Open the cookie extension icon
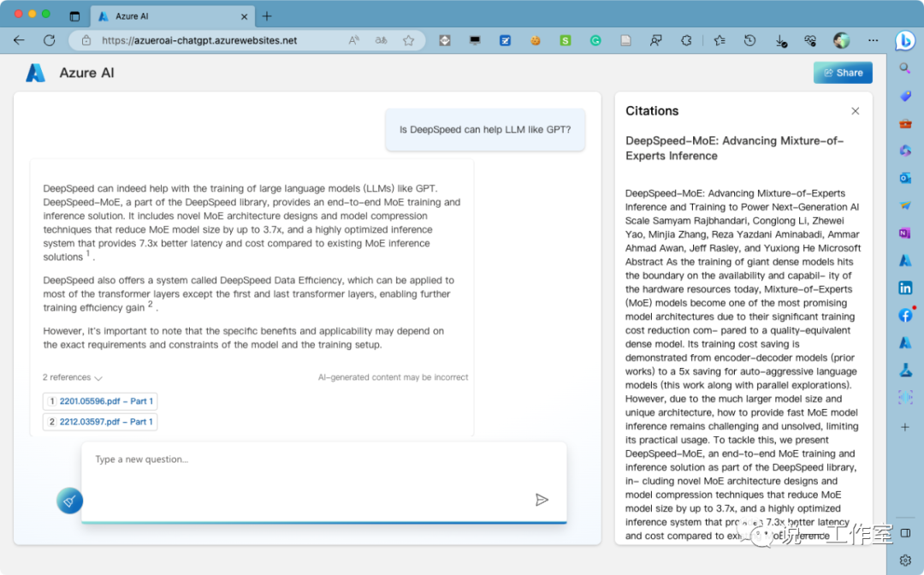Viewport: 924px width, 575px height. (535, 41)
